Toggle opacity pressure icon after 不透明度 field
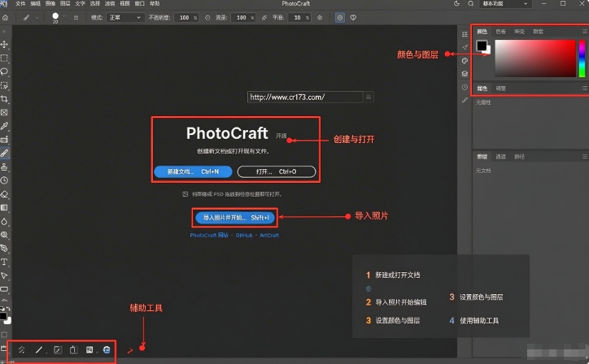Viewport: 589px width, 364px height. (207, 18)
